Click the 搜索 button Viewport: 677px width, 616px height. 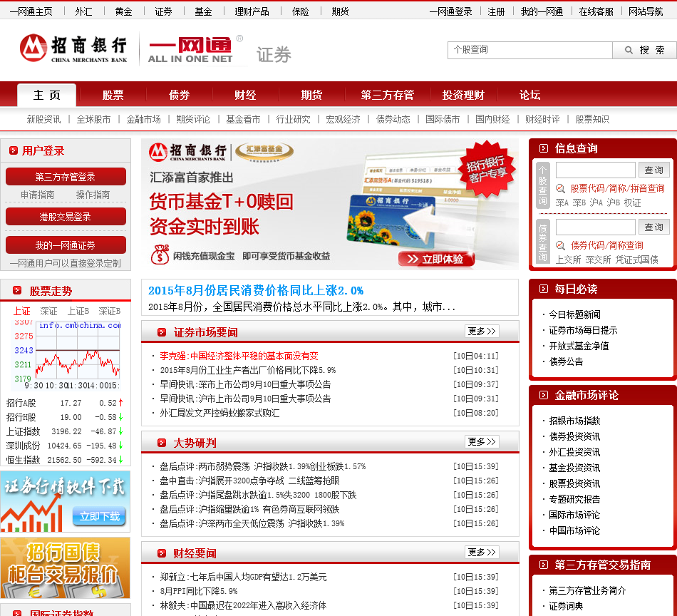[644, 50]
